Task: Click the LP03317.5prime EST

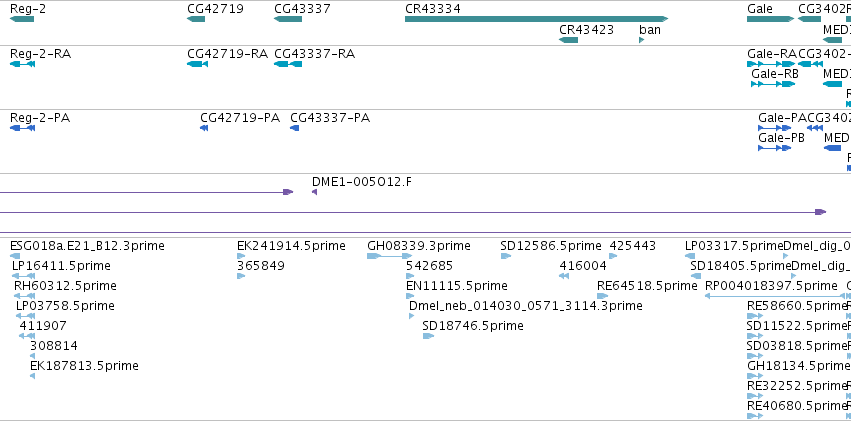Action: (690, 256)
